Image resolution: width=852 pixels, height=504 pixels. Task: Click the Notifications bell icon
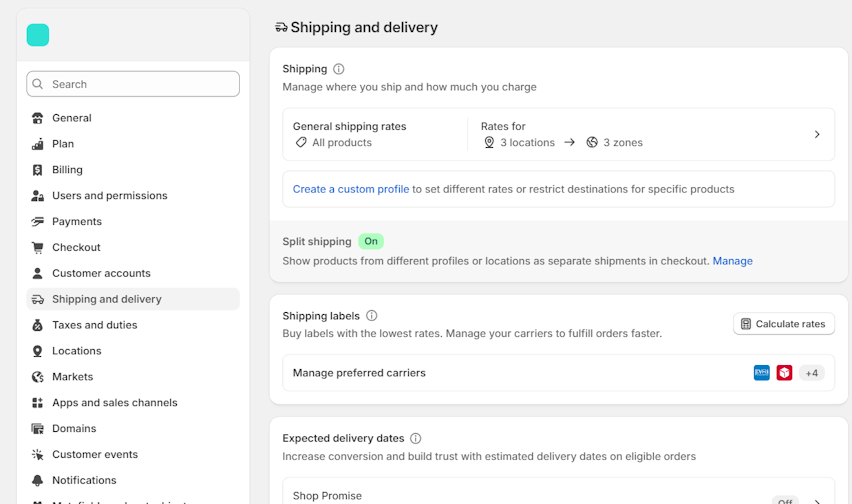click(37, 480)
